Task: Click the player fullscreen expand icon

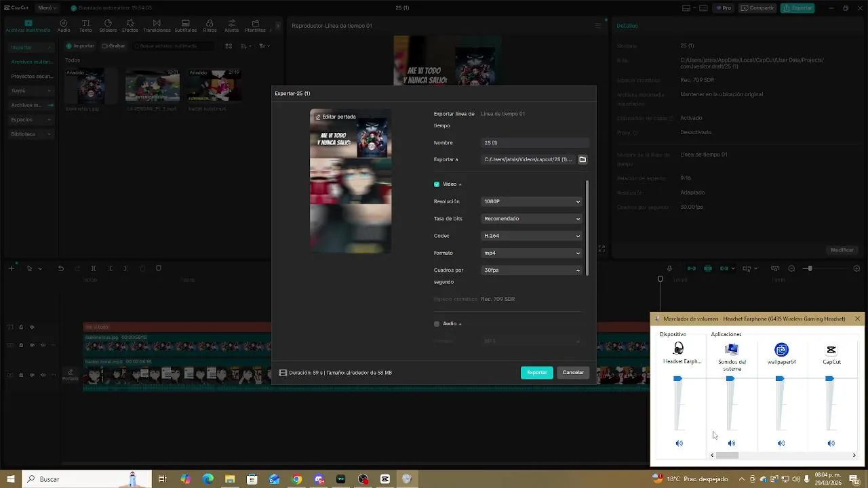Action: point(601,249)
